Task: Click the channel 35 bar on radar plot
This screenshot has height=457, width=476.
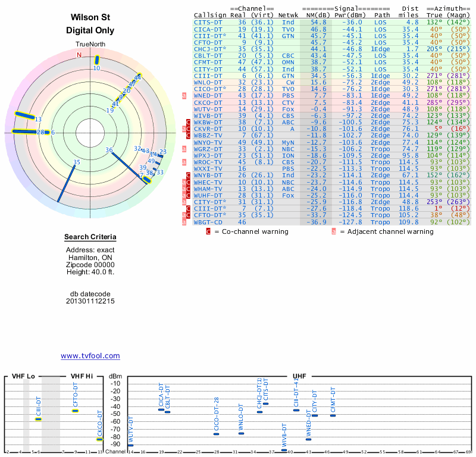Action: point(67,181)
